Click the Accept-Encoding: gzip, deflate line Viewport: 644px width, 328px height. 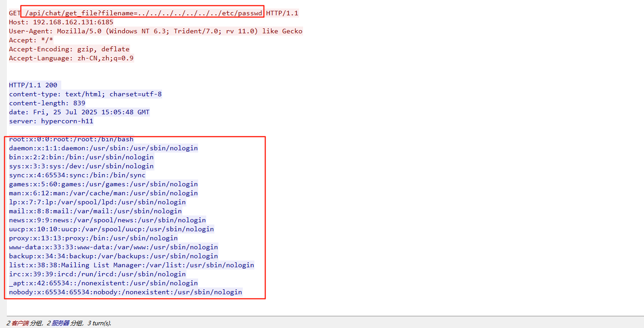(69, 49)
